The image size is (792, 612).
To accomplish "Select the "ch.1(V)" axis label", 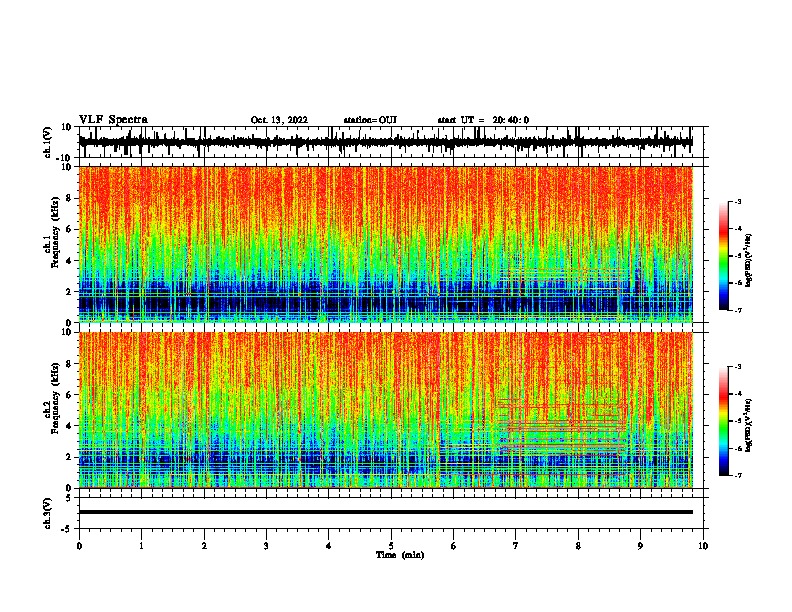I will [x=48, y=143].
